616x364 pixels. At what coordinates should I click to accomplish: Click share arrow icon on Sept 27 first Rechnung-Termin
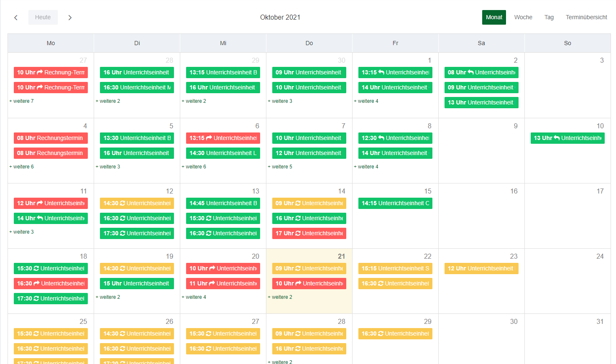(40, 72)
